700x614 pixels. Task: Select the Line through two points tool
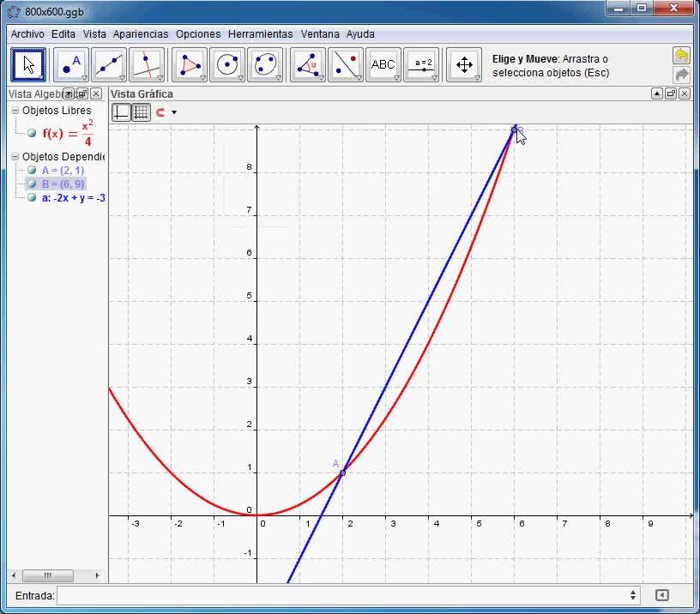pyautogui.click(x=110, y=64)
